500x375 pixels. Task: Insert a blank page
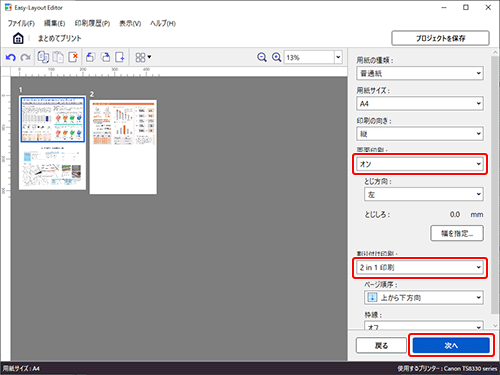point(120,57)
